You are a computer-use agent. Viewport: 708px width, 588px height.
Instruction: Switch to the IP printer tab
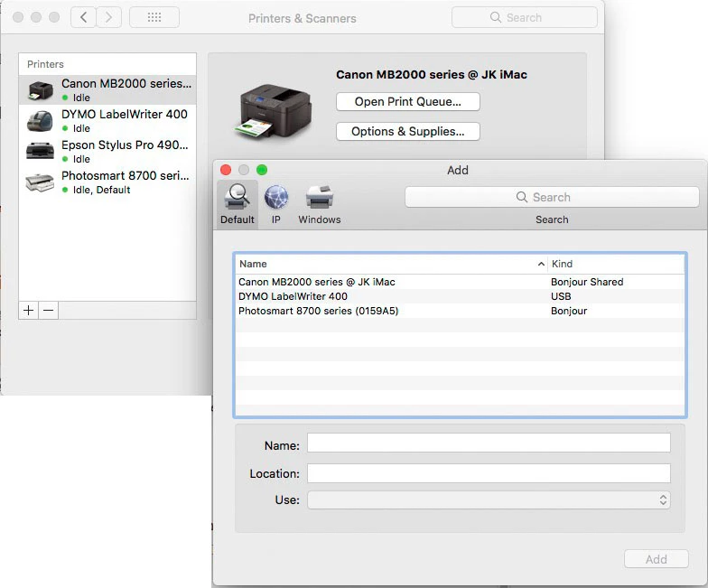tap(276, 204)
